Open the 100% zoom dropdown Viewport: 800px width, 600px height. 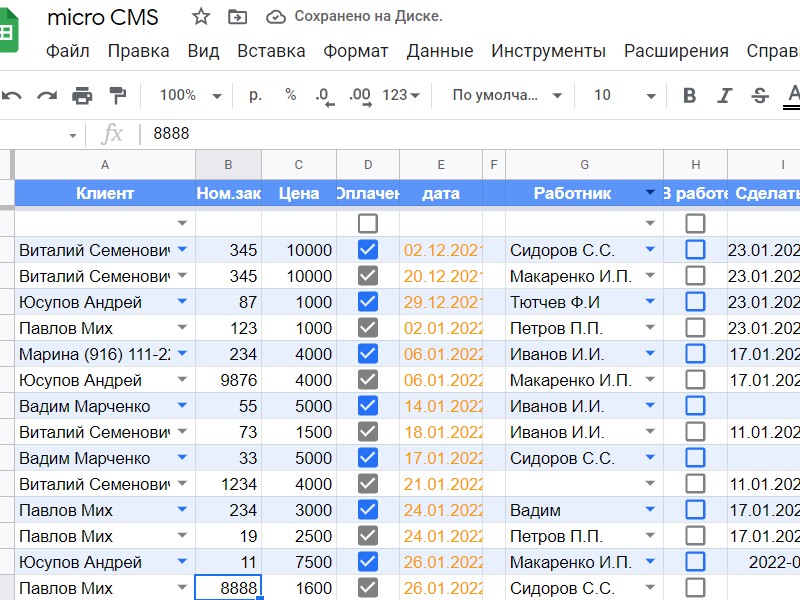(190, 95)
